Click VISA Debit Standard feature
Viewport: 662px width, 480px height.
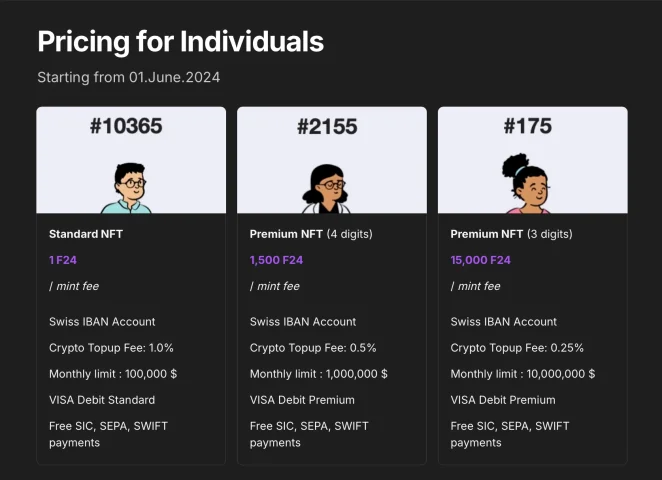click(x=102, y=400)
